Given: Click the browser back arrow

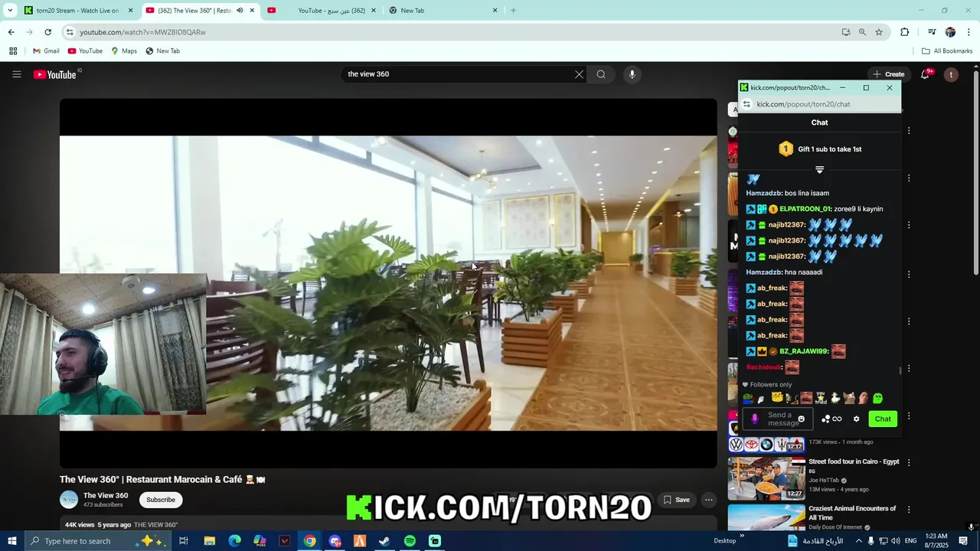Looking at the screenshot, I should click(x=11, y=32).
